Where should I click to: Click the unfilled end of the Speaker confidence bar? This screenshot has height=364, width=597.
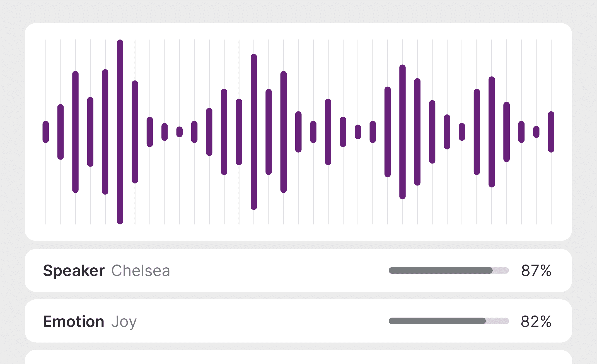501,270
